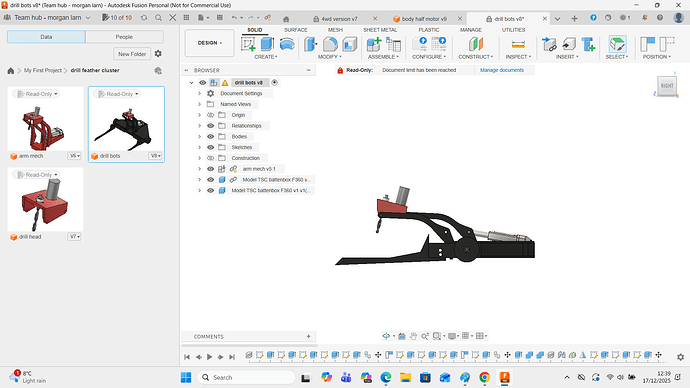Image resolution: width=690 pixels, height=388 pixels.
Task: Hide the Relationships folder
Action: tap(210, 126)
